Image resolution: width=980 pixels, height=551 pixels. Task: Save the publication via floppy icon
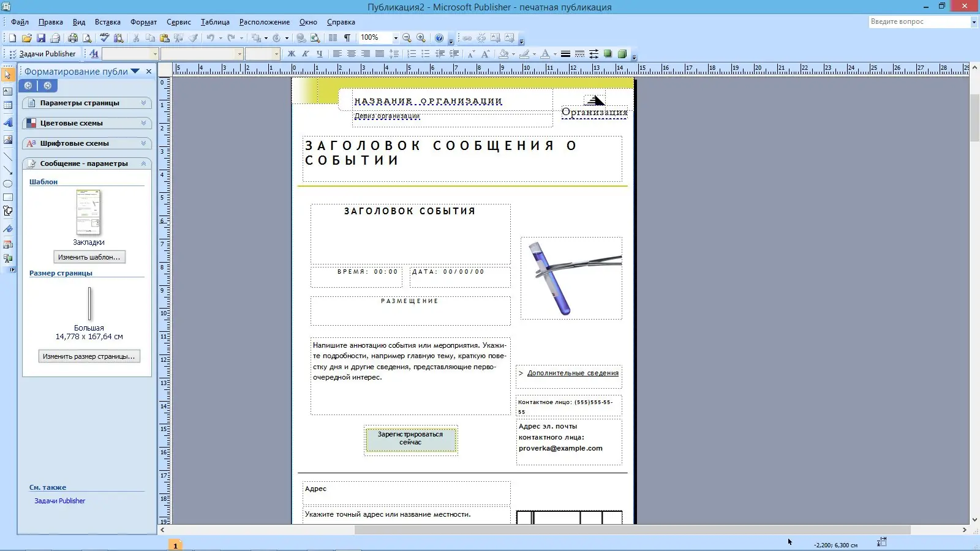coord(41,38)
